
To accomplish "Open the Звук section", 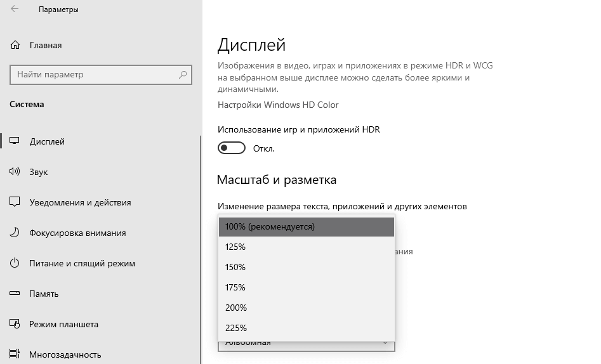I will (x=38, y=172).
